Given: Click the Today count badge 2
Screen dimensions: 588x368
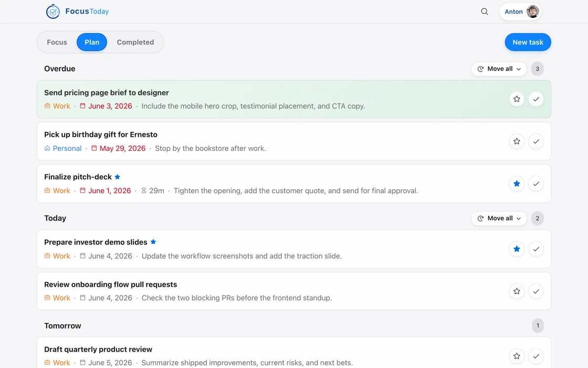Looking at the screenshot, I should [x=538, y=218].
